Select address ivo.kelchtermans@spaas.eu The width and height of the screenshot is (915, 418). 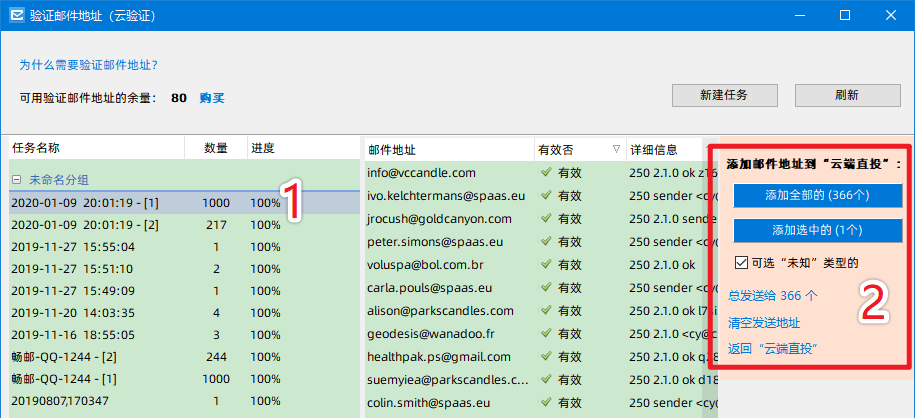(x=446, y=196)
